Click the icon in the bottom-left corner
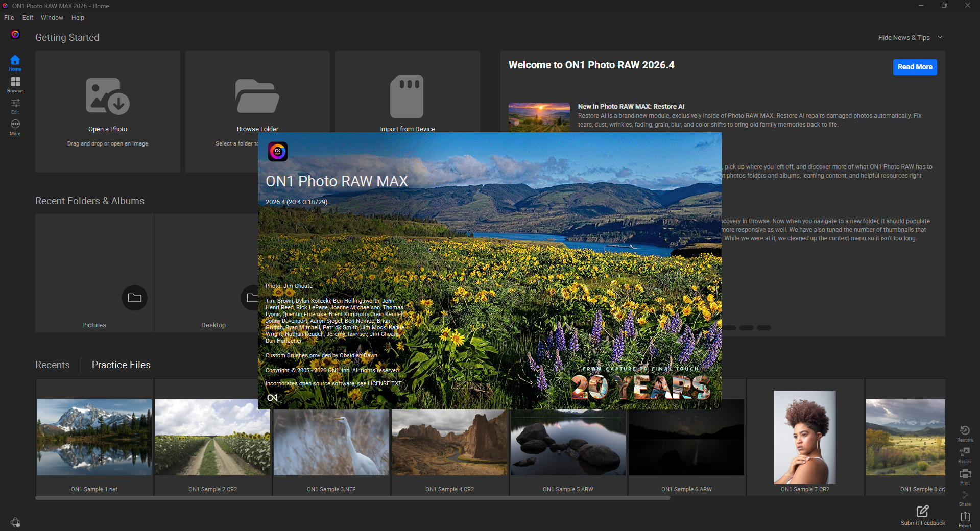The width and height of the screenshot is (980, 531). (15, 522)
